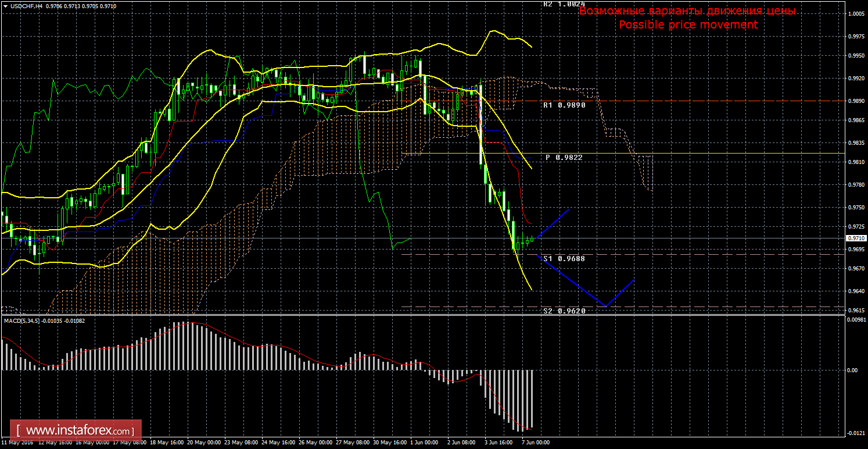This screenshot has width=868, height=449.
Task: Click the S2 0.9620 support label
Action: coord(564,311)
